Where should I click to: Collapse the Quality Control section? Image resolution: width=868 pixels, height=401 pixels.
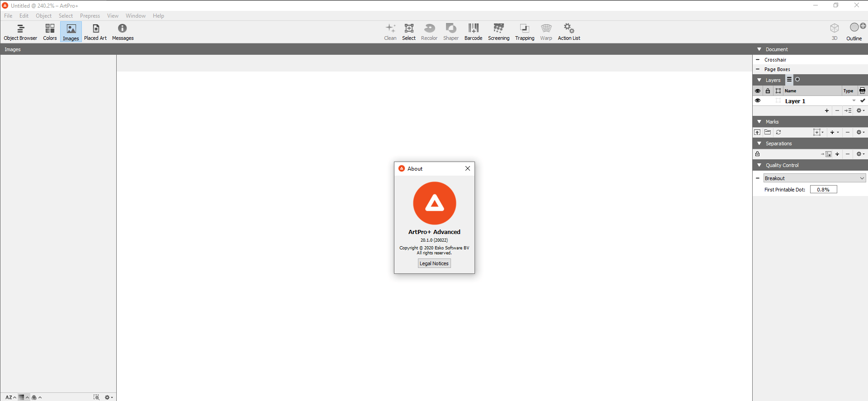[x=759, y=165]
